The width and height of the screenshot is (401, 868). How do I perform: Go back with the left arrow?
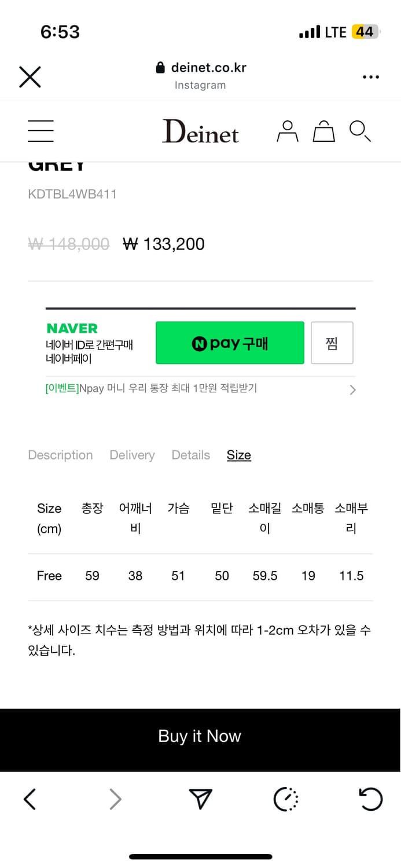click(x=30, y=800)
